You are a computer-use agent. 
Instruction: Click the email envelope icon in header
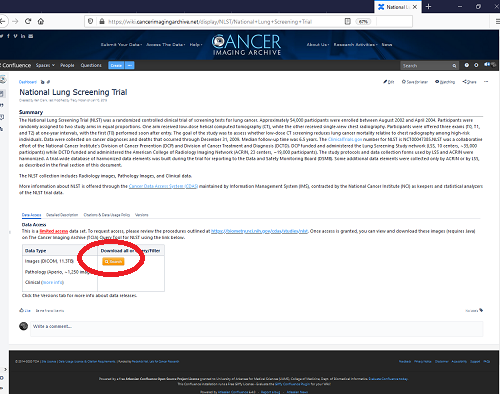click(31, 36)
